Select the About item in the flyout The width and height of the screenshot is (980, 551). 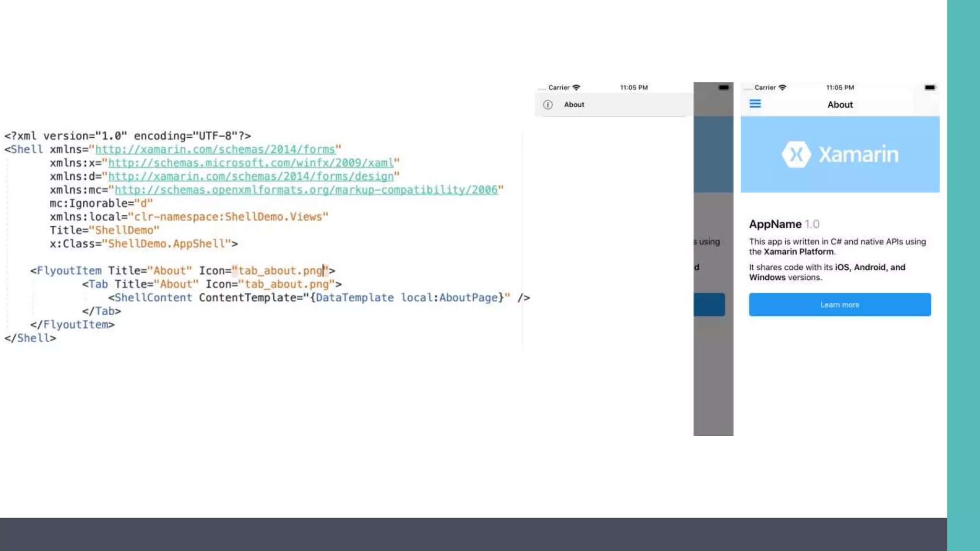click(574, 105)
